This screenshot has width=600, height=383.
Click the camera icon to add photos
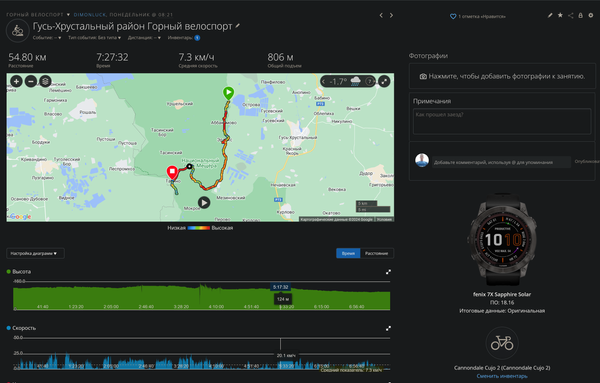(x=423, y=77)
